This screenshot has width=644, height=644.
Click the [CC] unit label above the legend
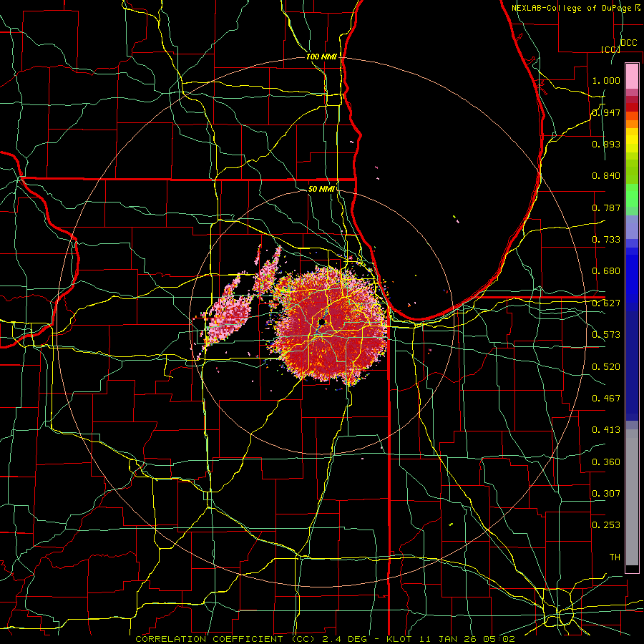pyautogui.click(x=611, y=49)
